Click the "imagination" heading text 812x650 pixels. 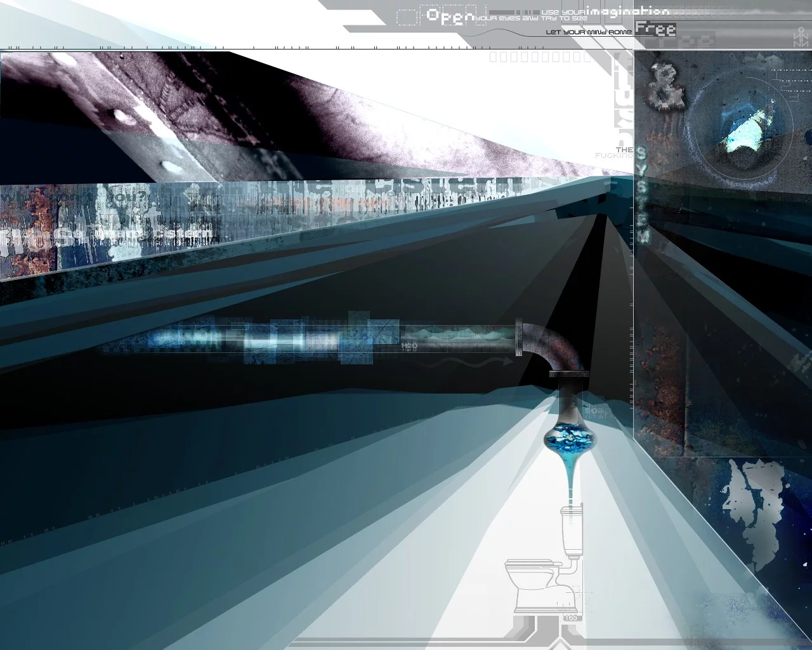coord(627,11)
